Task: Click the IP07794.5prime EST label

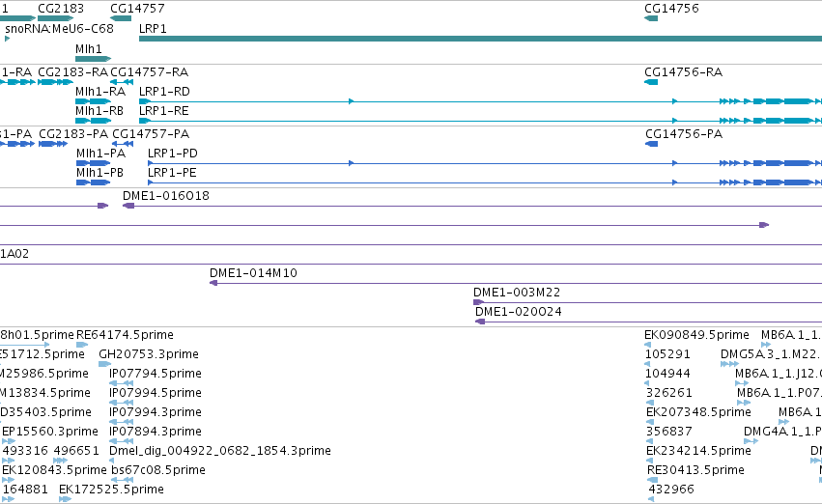Action: click(156, 374)
